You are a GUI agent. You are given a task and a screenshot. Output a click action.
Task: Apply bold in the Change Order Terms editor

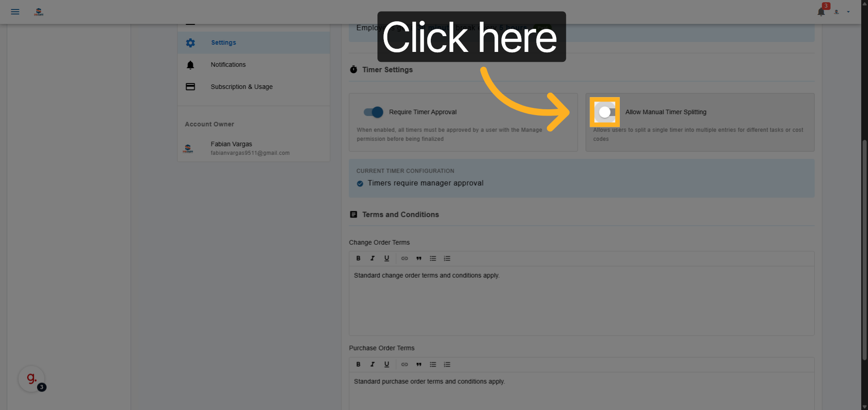coord(358,258)
